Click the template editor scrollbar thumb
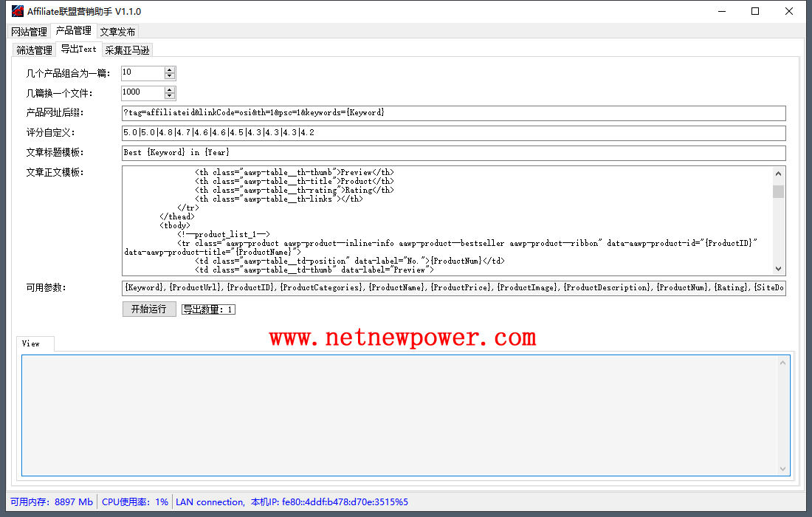This screenshot has width=812, height=517. (x=778, y=192)
